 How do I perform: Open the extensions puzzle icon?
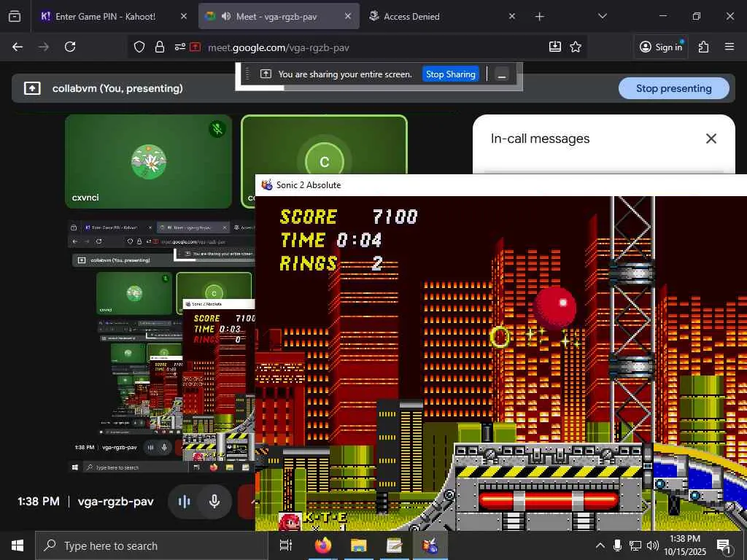703,47
